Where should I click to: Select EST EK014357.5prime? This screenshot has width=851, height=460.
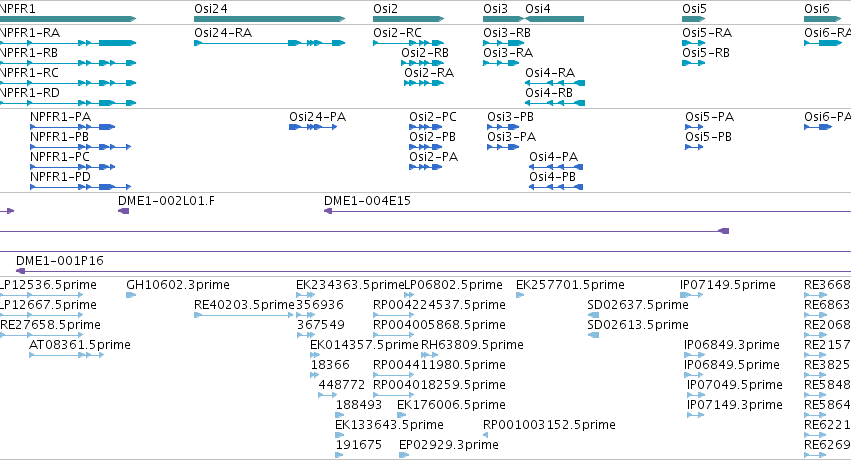(315, 355)
